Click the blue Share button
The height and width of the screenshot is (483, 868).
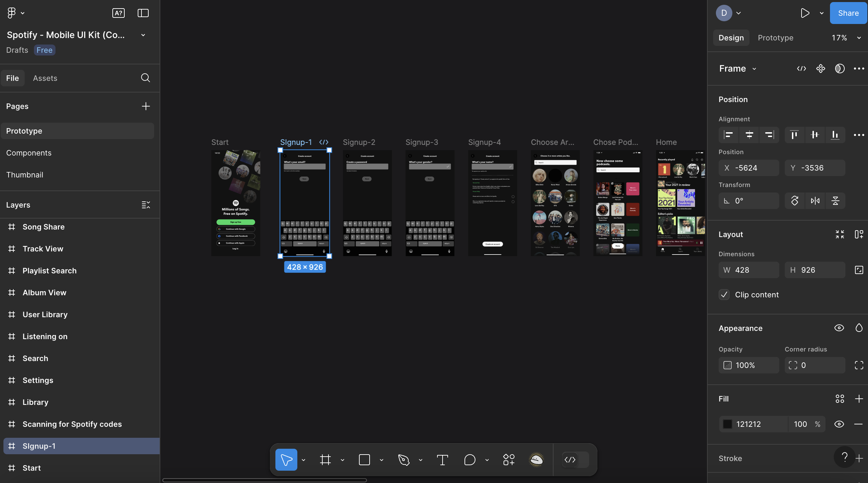point(848,13)
